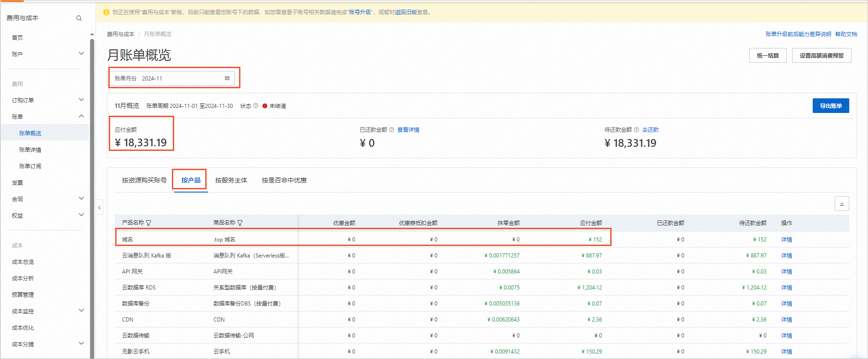
Task: Click the sidebar search magnifier icon
Action: pos(79,18)
